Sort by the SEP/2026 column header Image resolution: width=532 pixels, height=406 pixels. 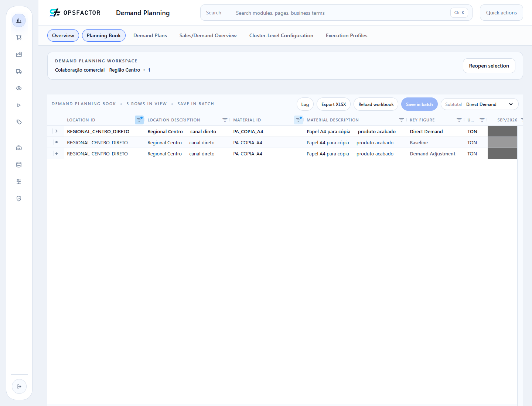(x=507, y=120)
